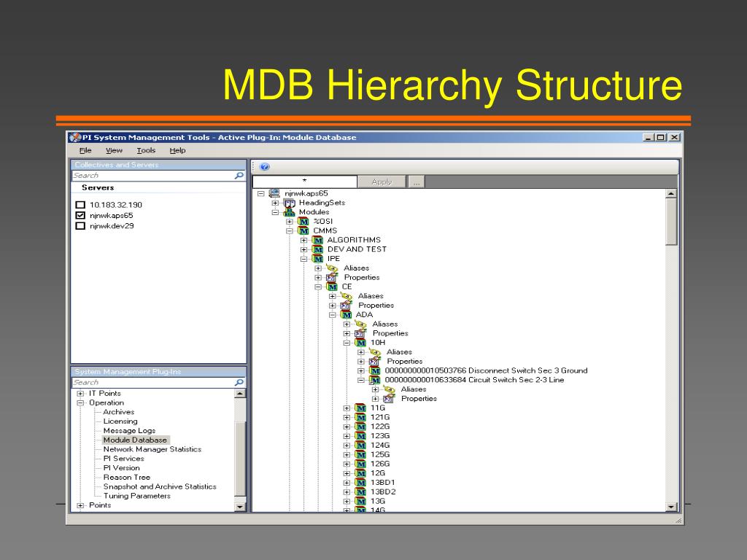747x560 pixels.
Task: Expand the %OSI module
Action: pos(289,222)
